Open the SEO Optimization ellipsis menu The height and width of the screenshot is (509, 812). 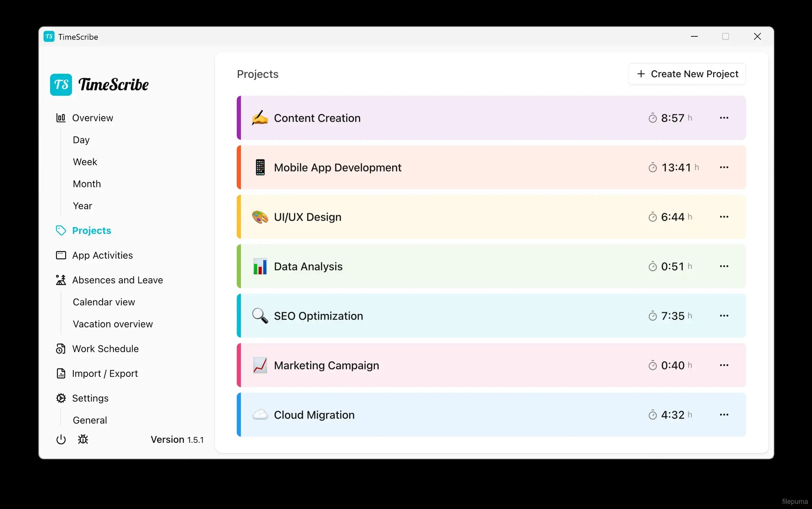point(724,316)
